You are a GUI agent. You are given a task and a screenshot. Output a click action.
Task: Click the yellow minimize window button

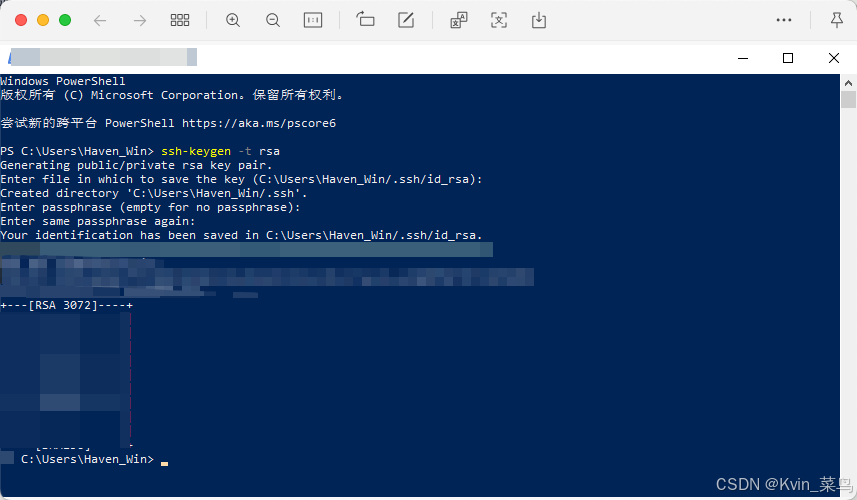click(x=43, y=20)
